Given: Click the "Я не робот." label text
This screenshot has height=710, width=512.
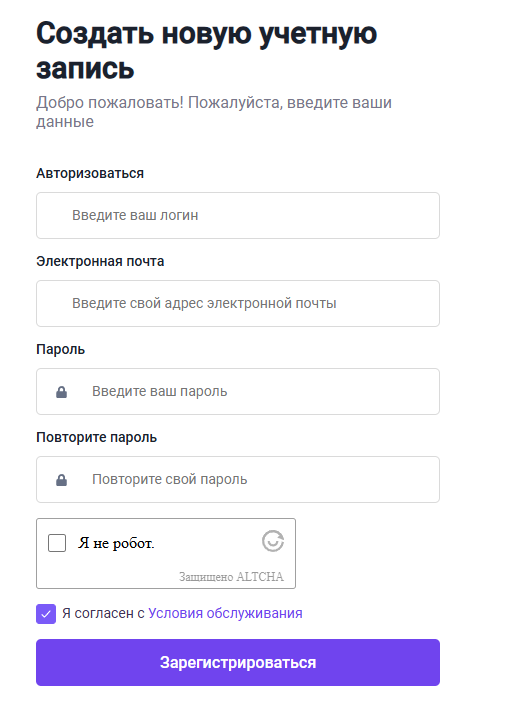Looking at the screenshot, I should pyautogui.click(x=116, y=542).
